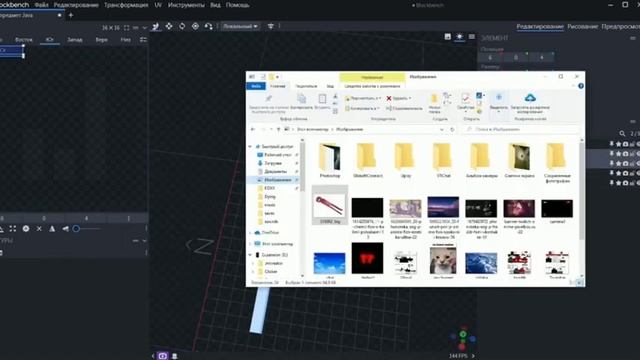
Task: Click the funnel icon right of Локальный dropdown
Action: 271,26
